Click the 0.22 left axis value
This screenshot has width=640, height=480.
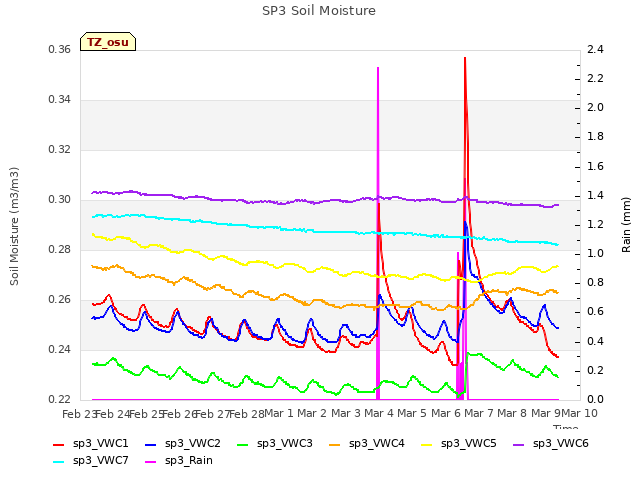click(60, 399)
